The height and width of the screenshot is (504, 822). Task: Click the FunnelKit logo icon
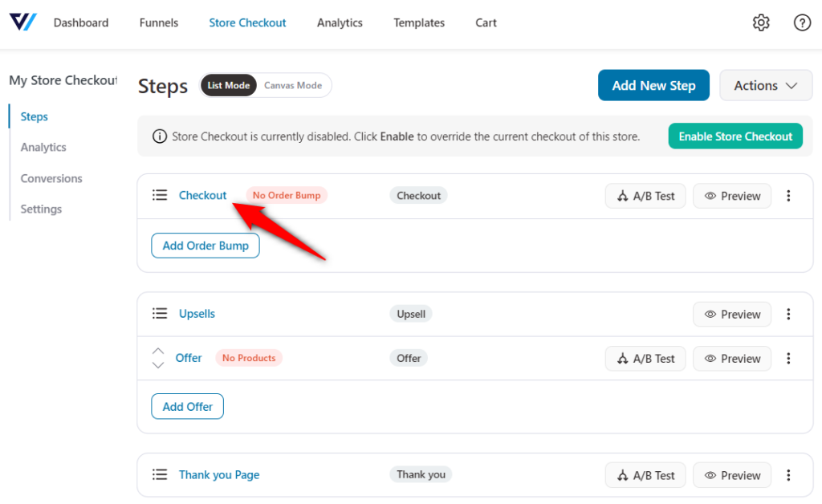pos(22,22)
